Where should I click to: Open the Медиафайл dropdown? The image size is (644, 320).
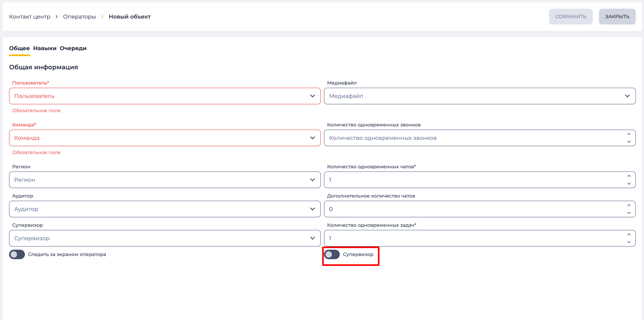480,96
